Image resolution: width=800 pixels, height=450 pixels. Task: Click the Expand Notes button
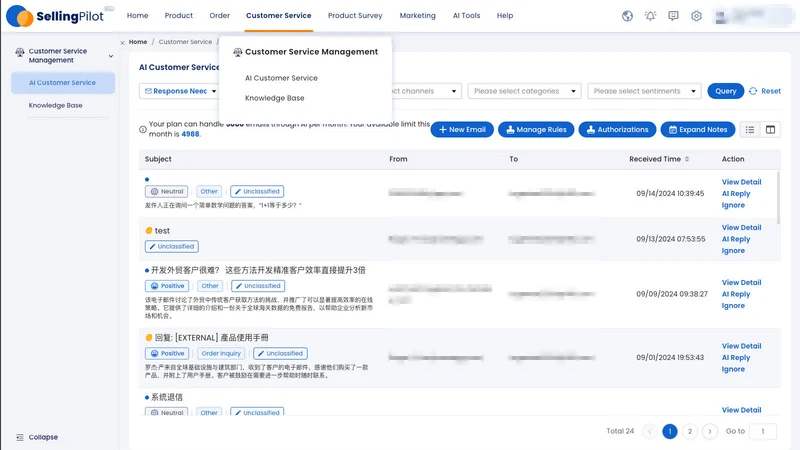[697, 130]
